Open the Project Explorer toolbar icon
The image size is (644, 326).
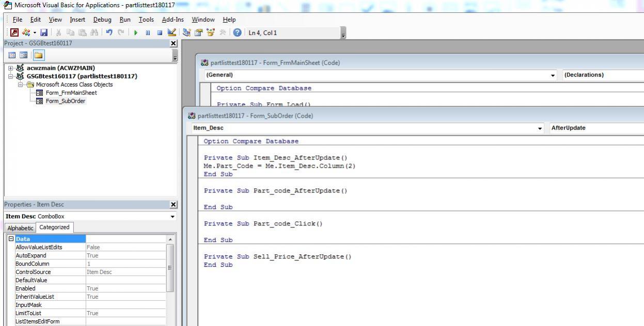[x=186, y=33]
